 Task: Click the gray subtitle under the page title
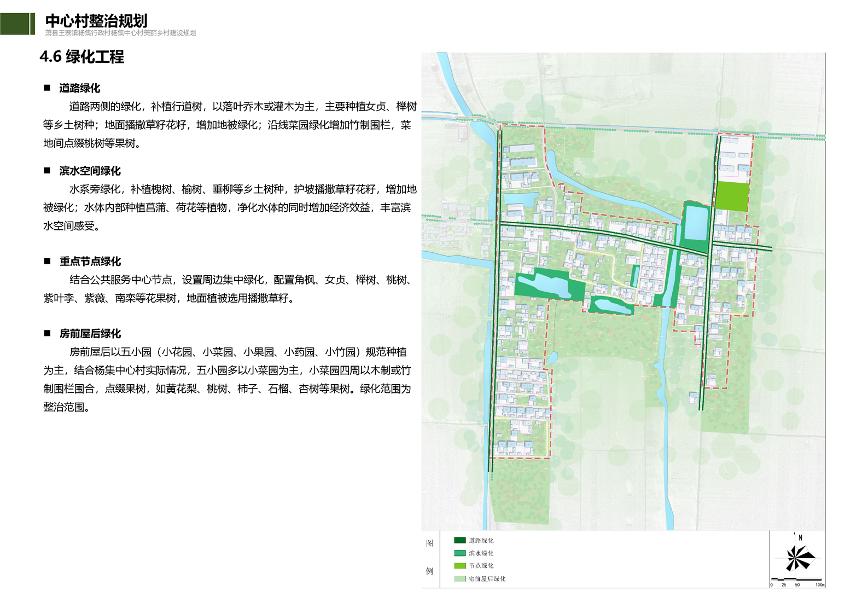click(120, 33)
